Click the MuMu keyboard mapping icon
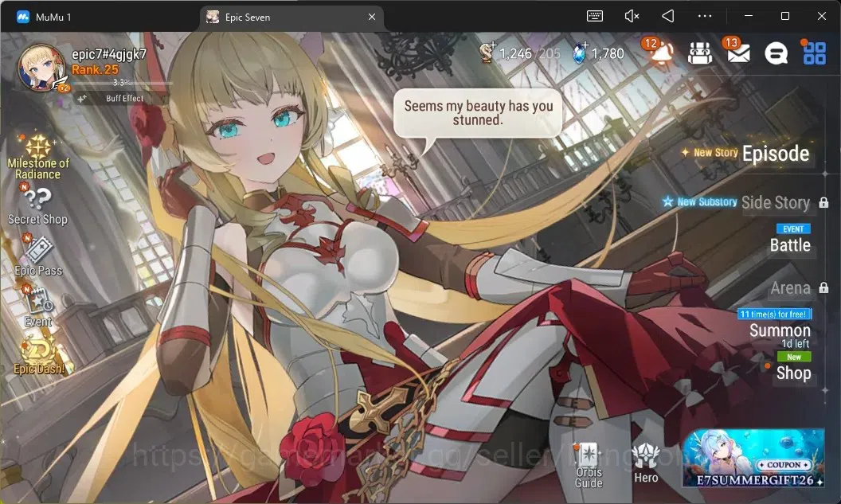The width and height of the screenshot is (841, 504). (595, 16)
